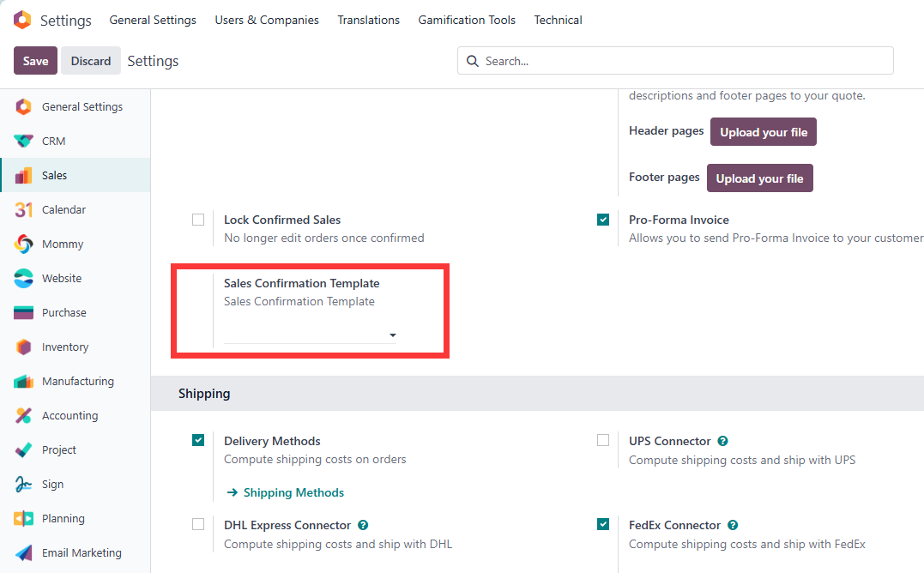Enable Lock Confirmed Sales checkbox
Viewport: 924px width, 573px height.
(x=198, y=220)
